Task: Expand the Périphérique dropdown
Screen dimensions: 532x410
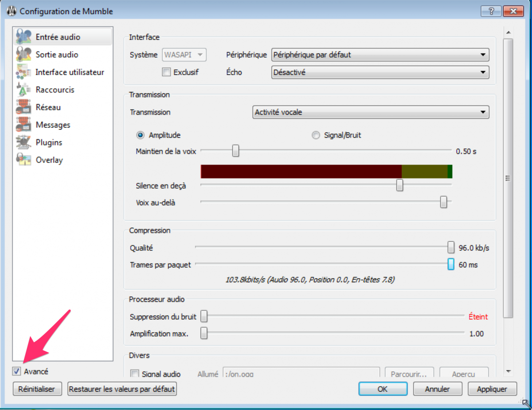Action: coord(380,55)
